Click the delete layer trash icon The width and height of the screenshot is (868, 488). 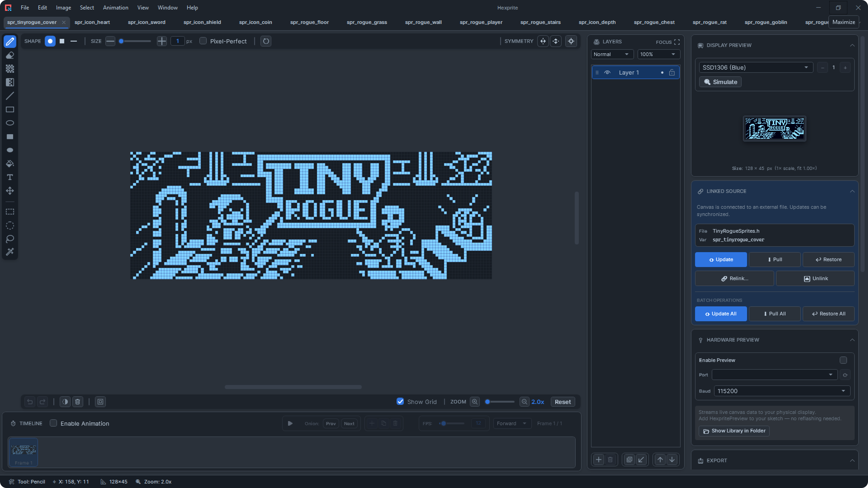[610, 459]
